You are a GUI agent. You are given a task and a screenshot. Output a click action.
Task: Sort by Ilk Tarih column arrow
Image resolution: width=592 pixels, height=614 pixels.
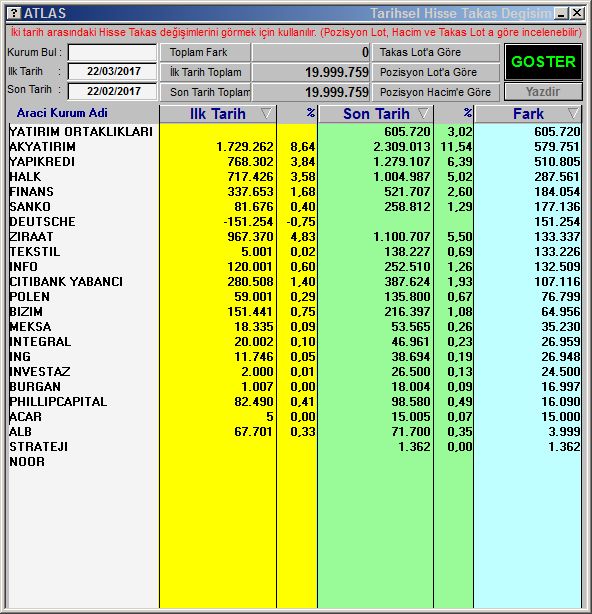[x=266, y=114]
